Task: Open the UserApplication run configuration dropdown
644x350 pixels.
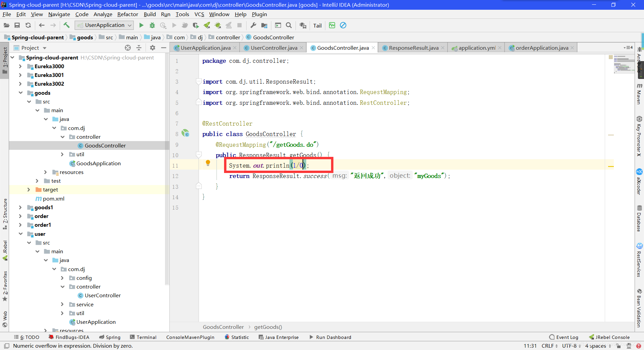Action: point(104,25)
